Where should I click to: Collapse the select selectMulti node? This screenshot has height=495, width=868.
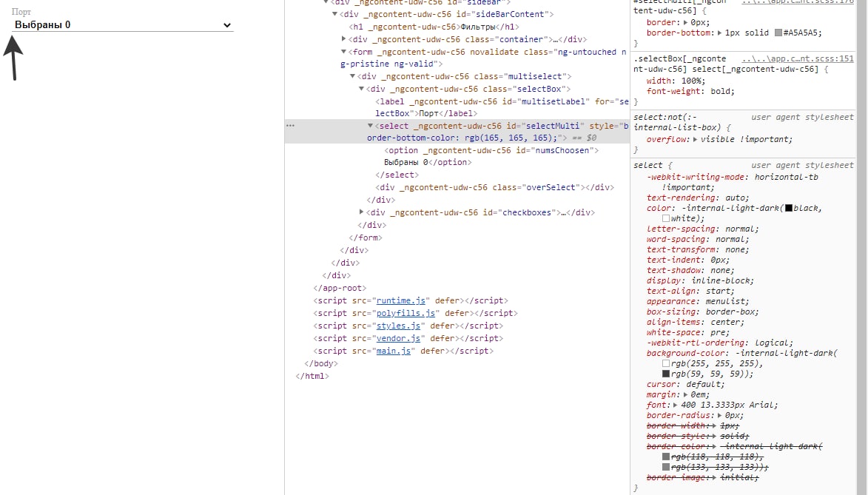point(370,127)
